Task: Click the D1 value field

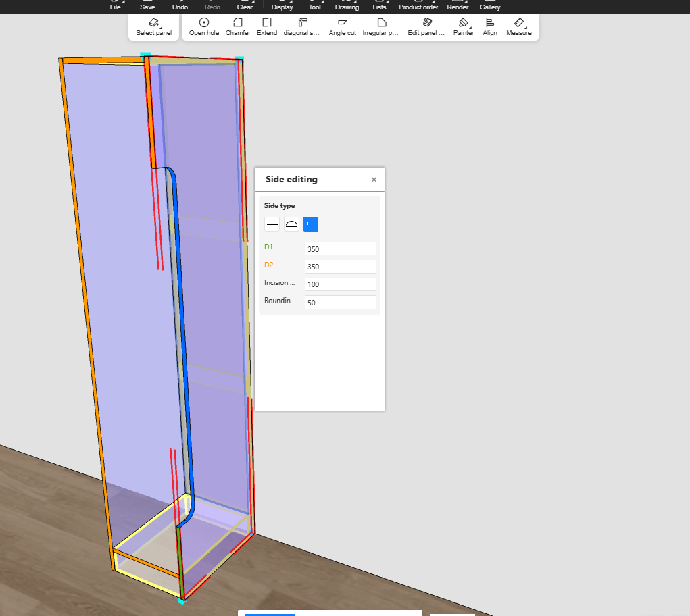Action: pos(339,249)
